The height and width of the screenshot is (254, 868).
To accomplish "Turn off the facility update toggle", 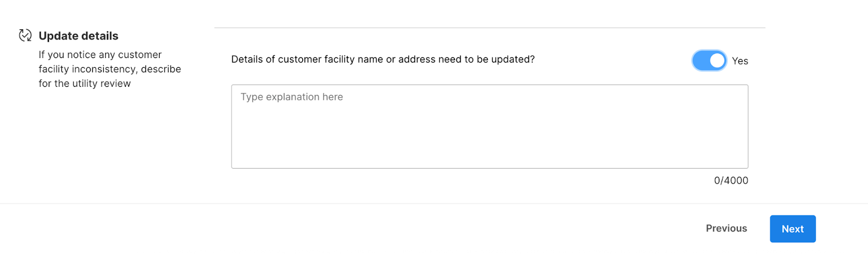I will 709,60.
